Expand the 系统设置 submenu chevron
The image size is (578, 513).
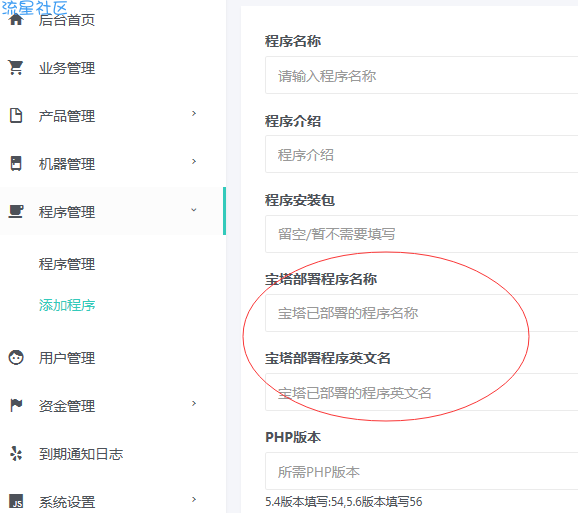click(x=194, y=500)
